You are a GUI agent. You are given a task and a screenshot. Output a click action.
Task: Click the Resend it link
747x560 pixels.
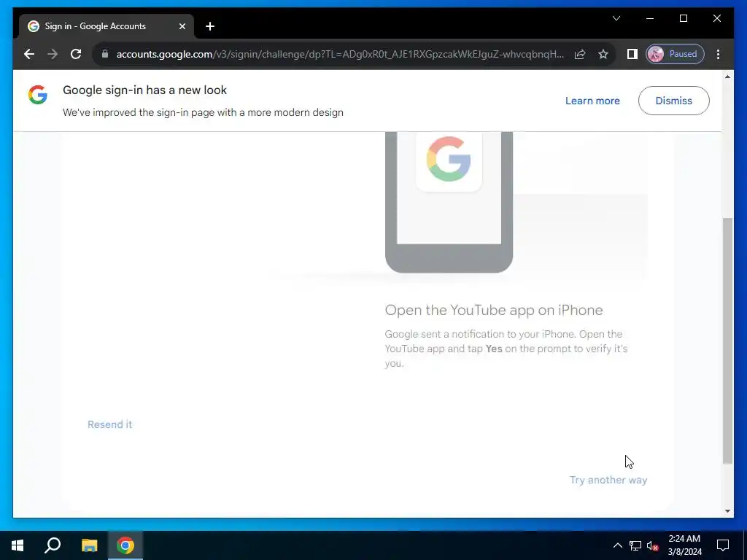click(109, 424)
